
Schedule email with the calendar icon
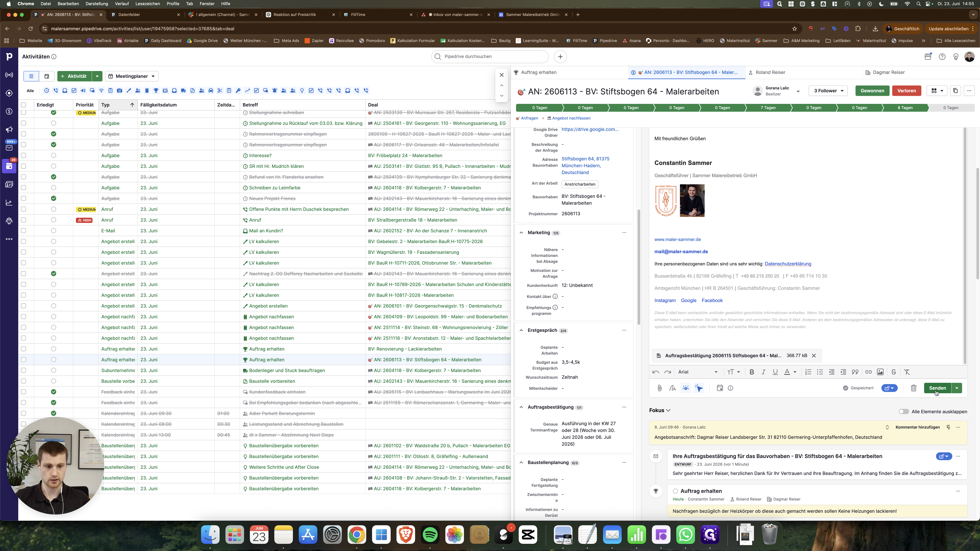pyautogui.click(x=720, y=388)
